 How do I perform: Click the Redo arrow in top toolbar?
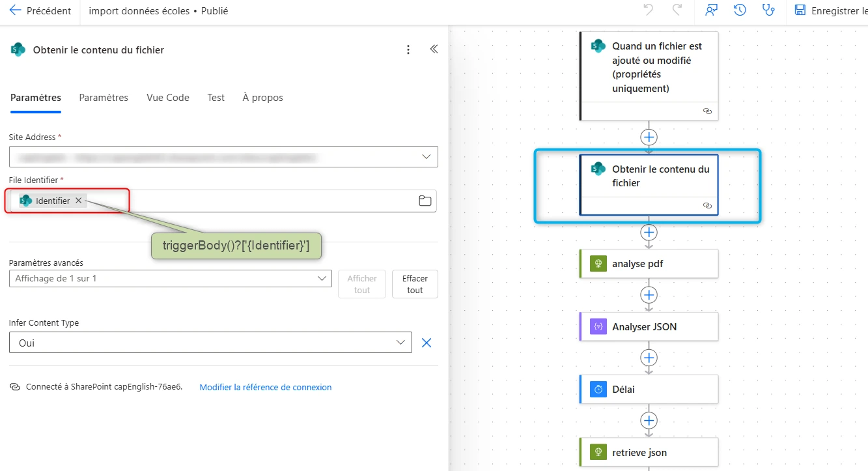click(677, 10)
